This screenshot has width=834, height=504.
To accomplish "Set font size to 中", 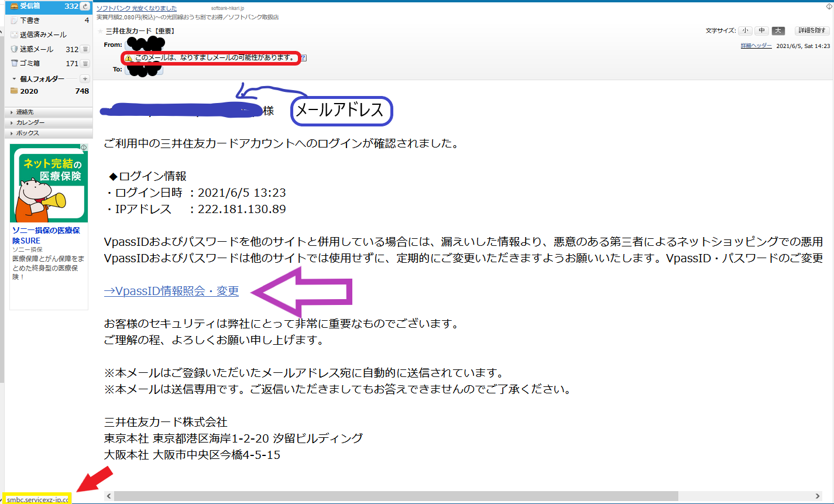I will pyautogui.click(x=762, y=30).
